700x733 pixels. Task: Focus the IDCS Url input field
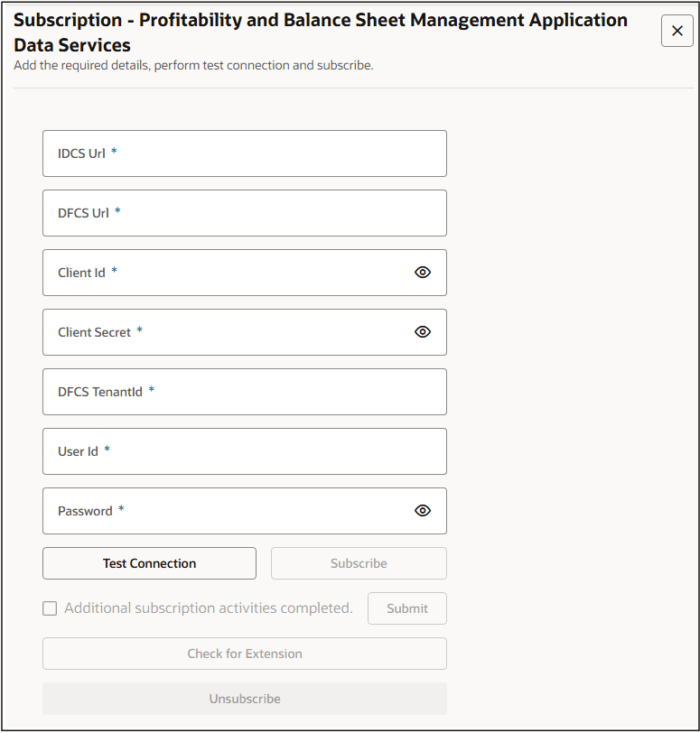coord(244,153)
